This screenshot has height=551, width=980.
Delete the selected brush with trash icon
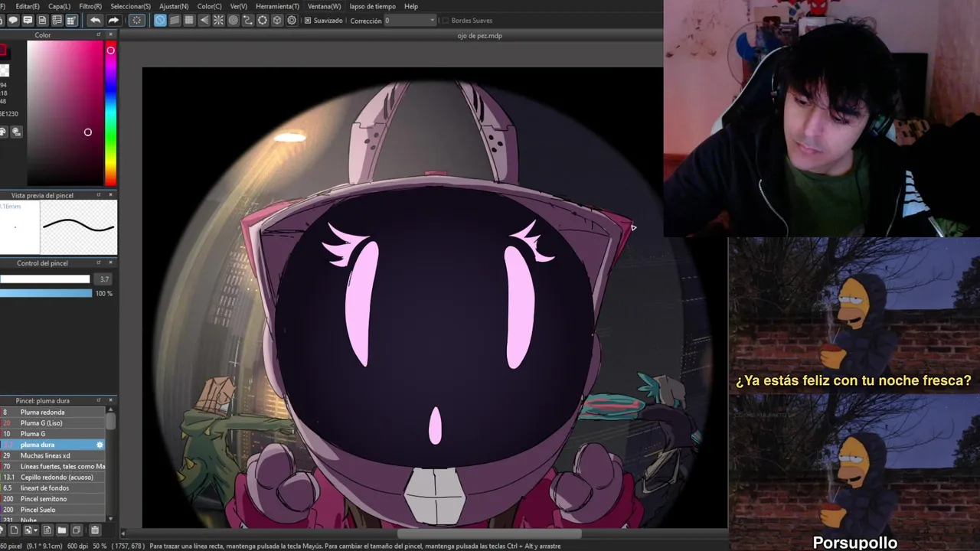pyautogui.click(x=95, y=530)
